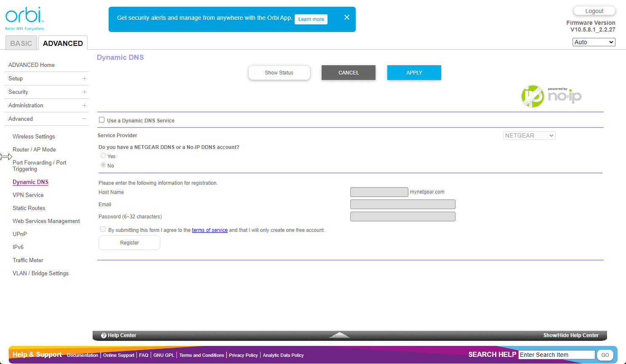Click the No-IP logo
This screenshot has width=626, height=364.
551,96
